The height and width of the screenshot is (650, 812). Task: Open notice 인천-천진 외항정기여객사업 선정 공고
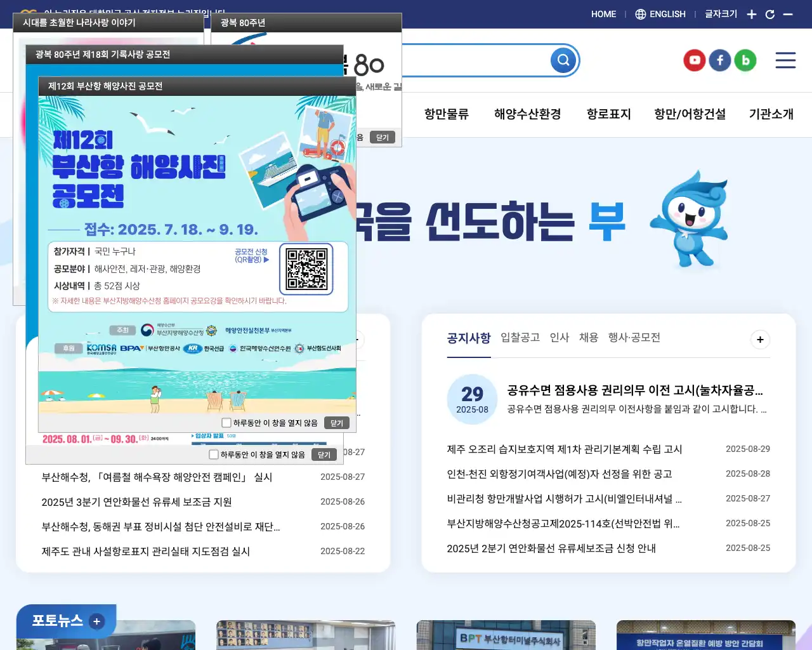point(560,474)
